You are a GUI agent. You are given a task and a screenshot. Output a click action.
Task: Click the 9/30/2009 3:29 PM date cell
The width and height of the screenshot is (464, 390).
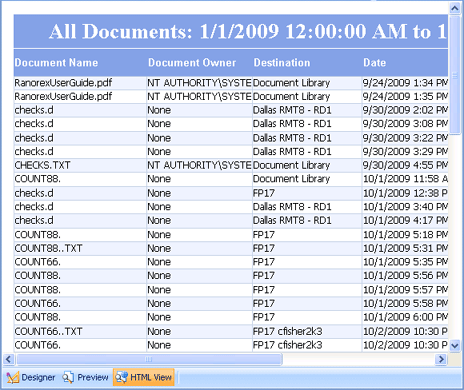[x=405, y=151]
